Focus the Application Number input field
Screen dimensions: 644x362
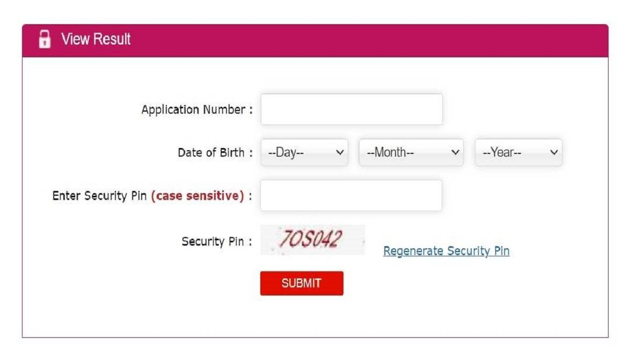click(352, 109)
